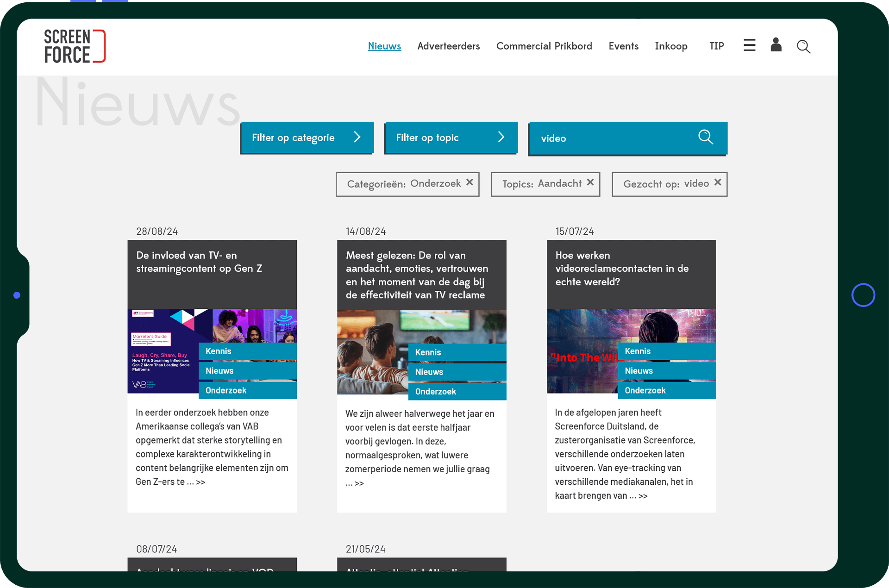This screenshot has width=889, height=588.
Task: Click the blue circle on right edge
Action: (x=863, y=295)
